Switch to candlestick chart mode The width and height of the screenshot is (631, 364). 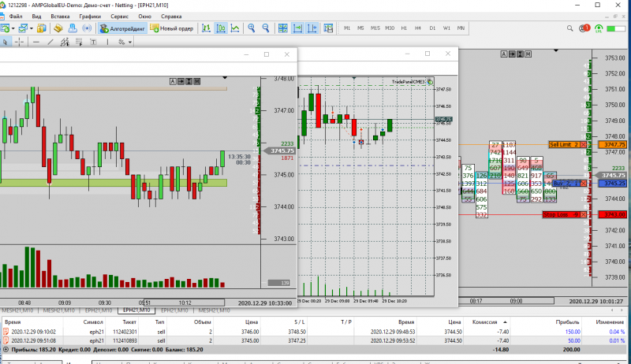pos(221,28)
